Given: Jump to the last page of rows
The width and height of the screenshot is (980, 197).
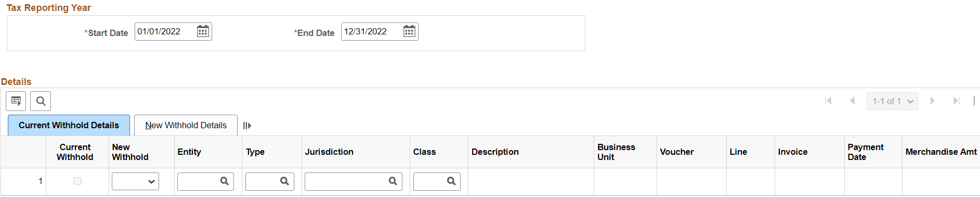Looking at the screenshot, I should (956, 101).
